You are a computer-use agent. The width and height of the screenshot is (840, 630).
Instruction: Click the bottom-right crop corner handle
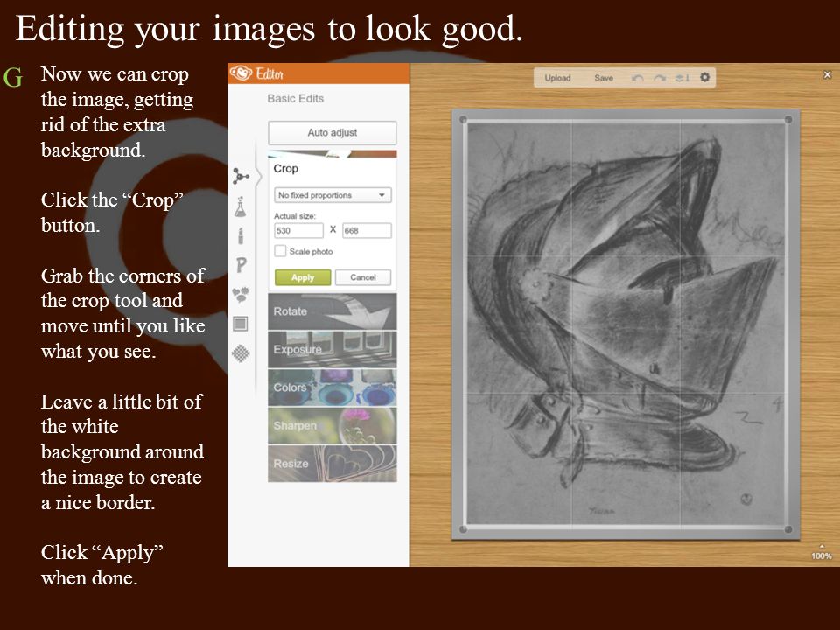(x=788, y=529)
